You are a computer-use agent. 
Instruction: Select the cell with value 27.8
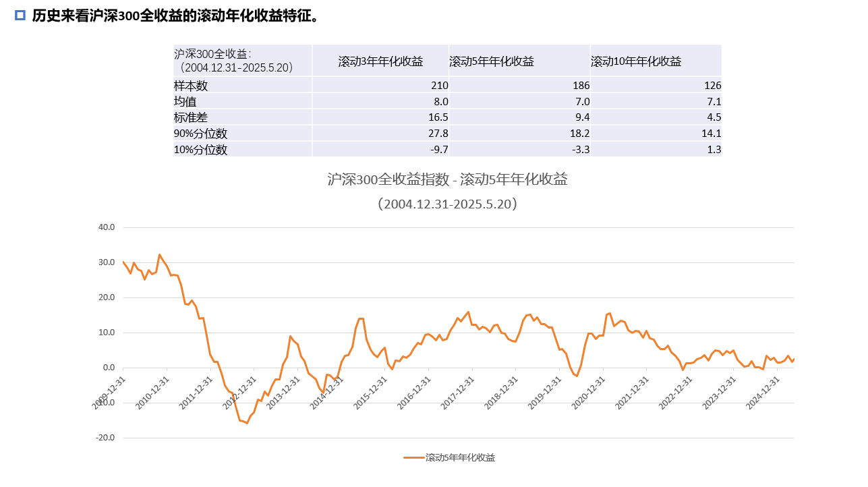438,134
